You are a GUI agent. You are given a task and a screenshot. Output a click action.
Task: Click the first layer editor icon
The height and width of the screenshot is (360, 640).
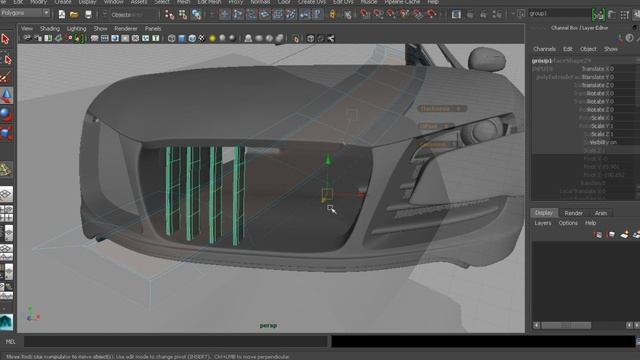coord(598,235)
